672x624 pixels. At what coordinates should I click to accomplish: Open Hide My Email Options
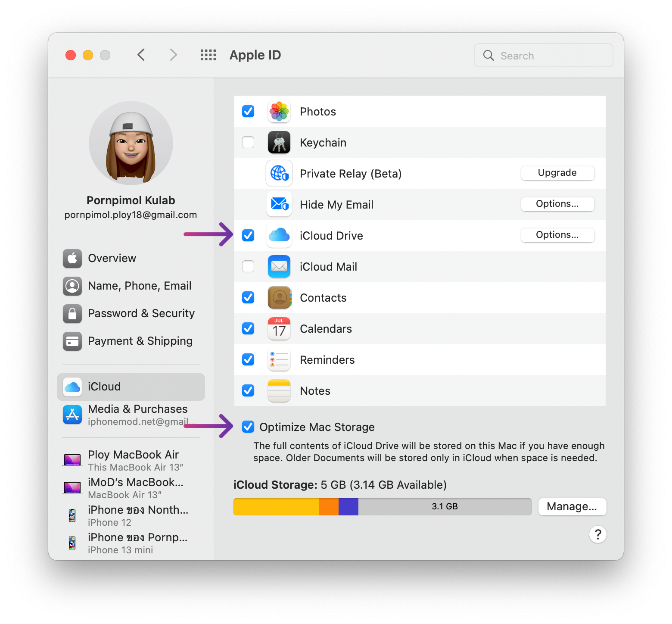(x=557, y=204)
